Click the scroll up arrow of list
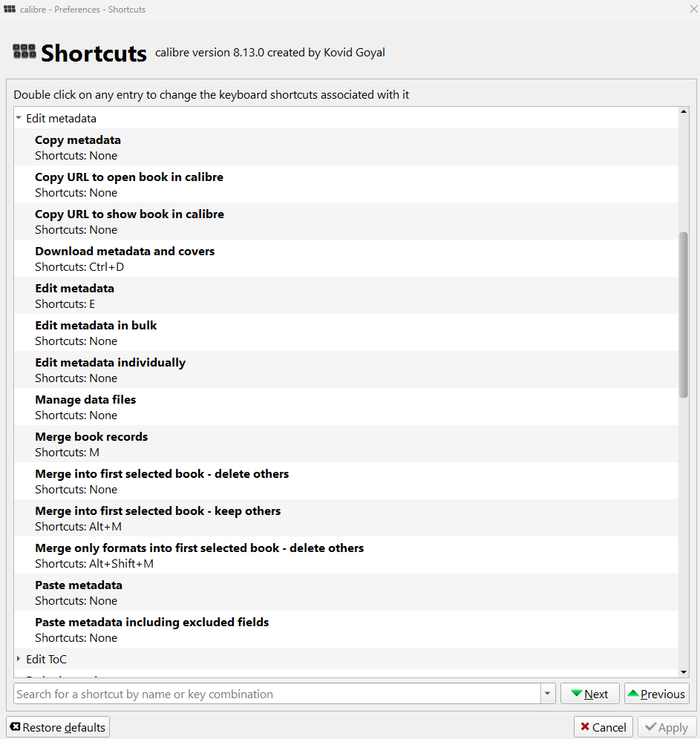The width and height of the screenshot is (700, 739). click(x=684, y=112)
